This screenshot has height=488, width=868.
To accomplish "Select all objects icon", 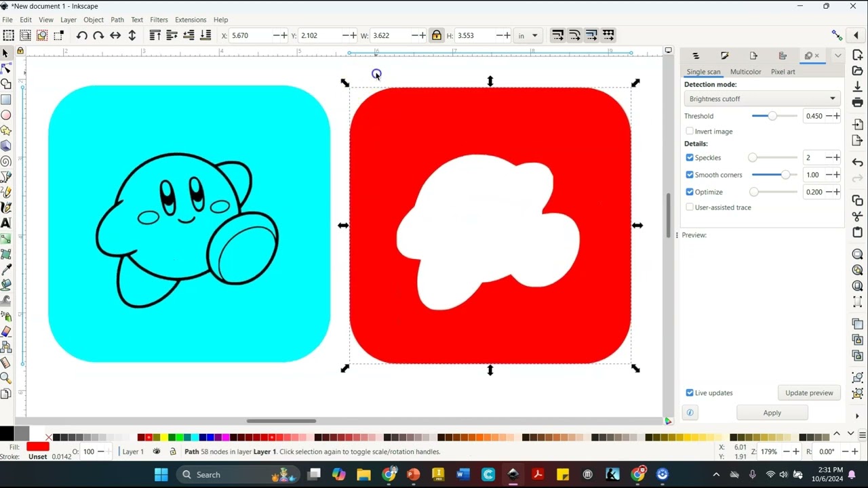I will [8, 35].
